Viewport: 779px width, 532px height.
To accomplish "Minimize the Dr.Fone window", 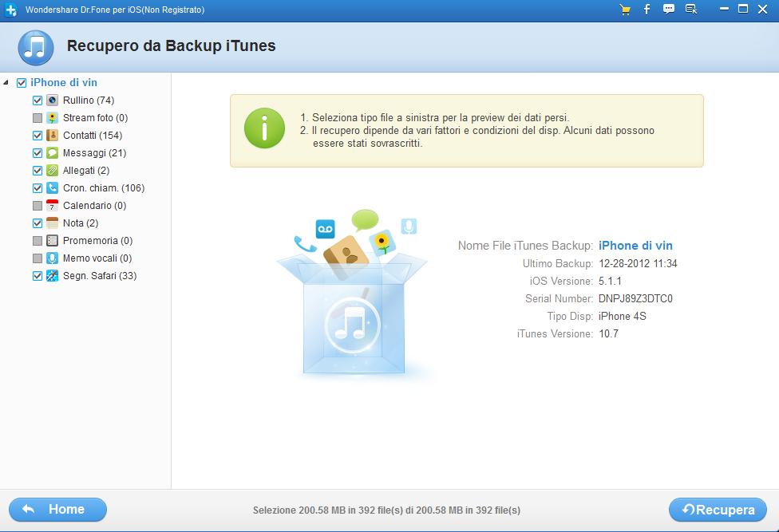I will (724, 9).
